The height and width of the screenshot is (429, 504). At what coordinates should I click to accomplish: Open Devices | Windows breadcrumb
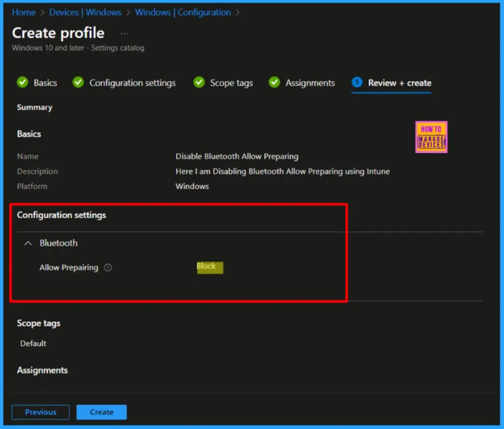coord(85,13)
